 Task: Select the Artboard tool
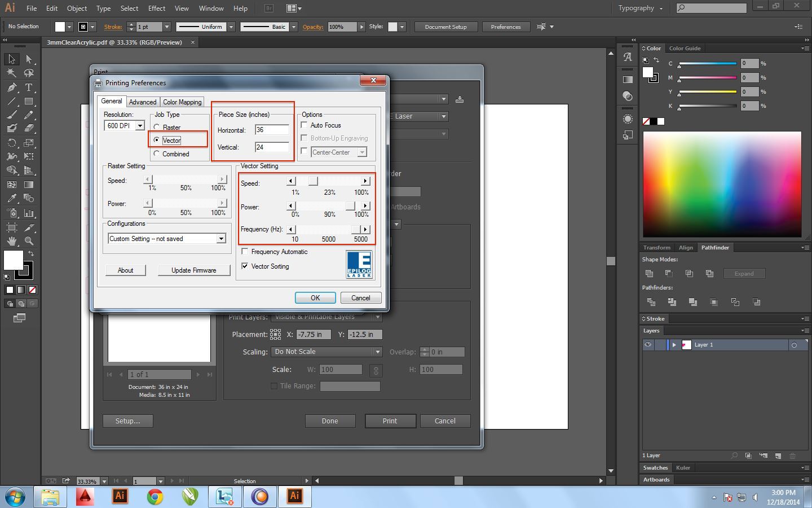pos(11,227)
